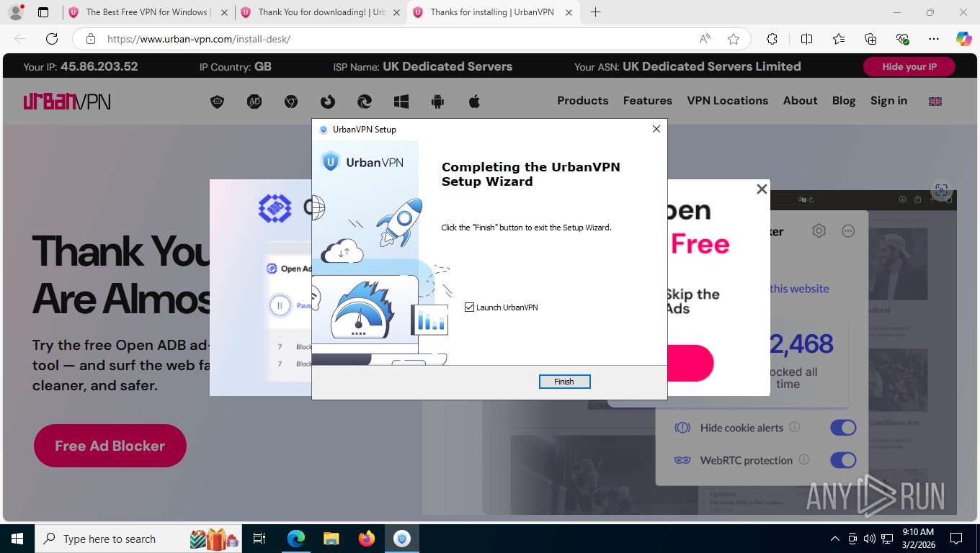
Task: Click the address bar URL field
Action: click(396, 39)
